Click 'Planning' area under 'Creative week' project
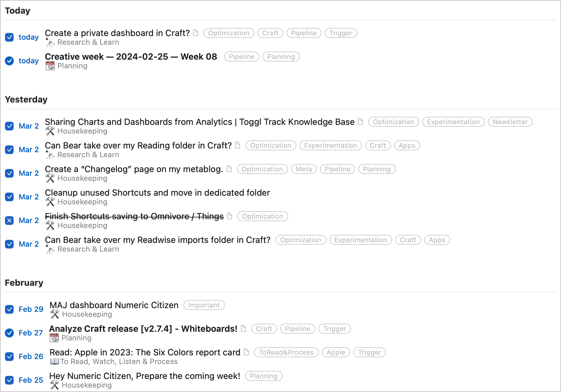 (72, 66)
